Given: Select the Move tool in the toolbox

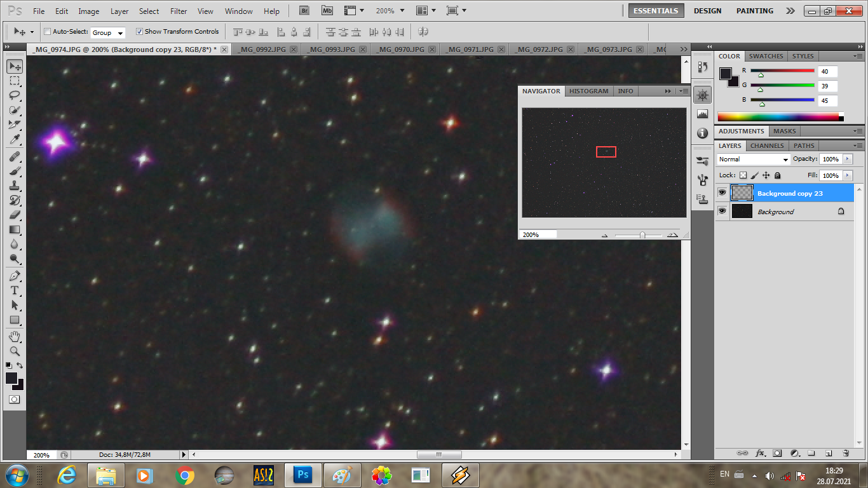Looking at the screenshot, I should (x=15, y=66).
